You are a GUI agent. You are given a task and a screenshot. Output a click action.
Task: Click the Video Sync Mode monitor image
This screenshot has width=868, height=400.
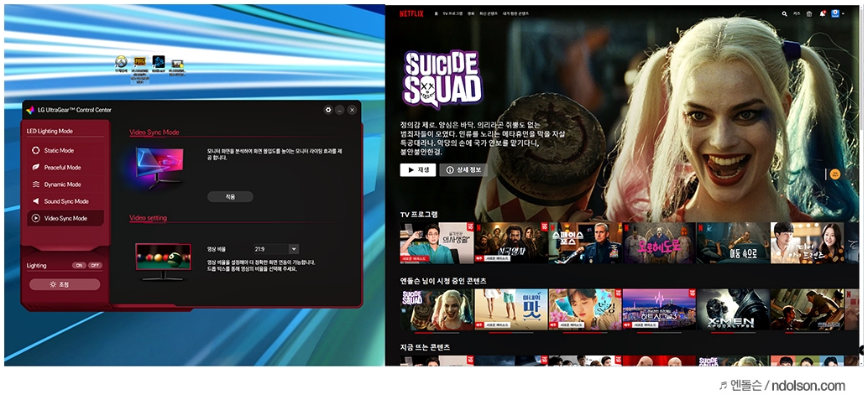pyautogui.click(x=160, y=168)
